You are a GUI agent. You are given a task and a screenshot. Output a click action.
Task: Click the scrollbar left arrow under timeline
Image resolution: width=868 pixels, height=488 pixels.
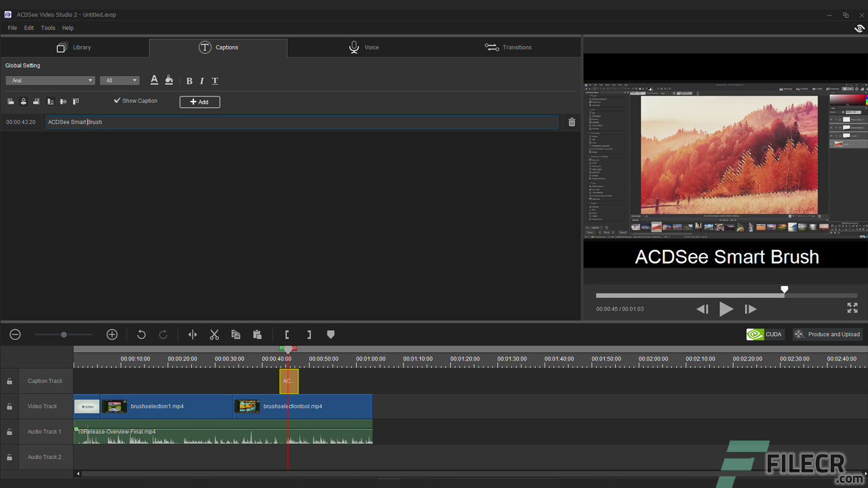pyautogui.click(x=78, y=474)
